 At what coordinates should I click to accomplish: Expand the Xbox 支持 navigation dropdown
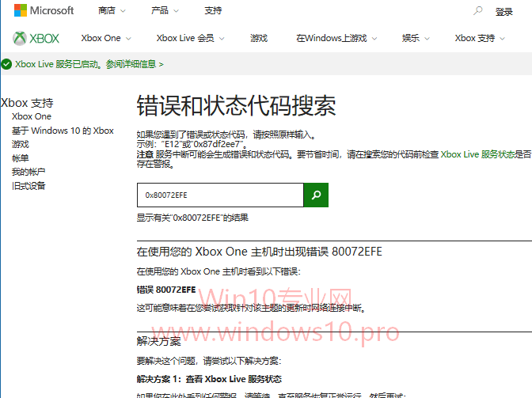point(480,38)
